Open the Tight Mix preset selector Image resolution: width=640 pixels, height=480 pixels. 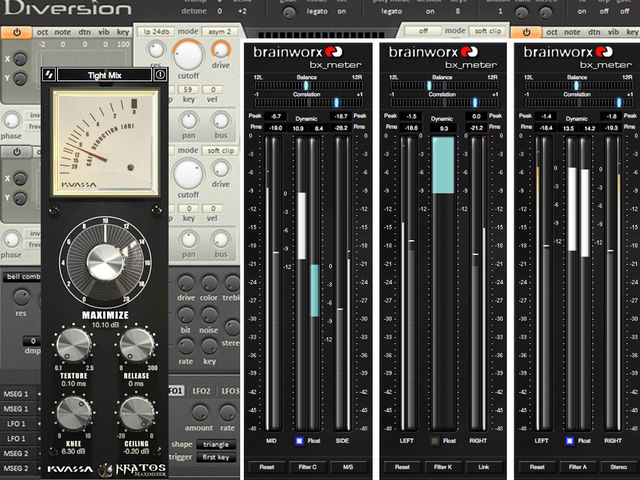(x=104, y=75)
